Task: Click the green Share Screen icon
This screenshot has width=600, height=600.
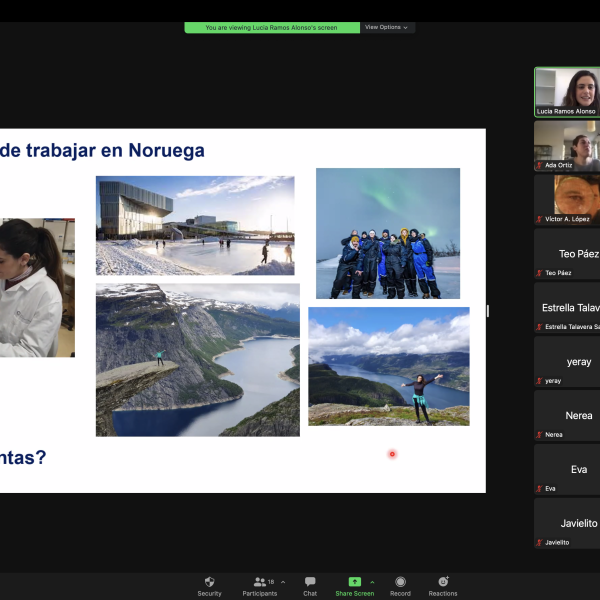Action: tap(354, 582)
